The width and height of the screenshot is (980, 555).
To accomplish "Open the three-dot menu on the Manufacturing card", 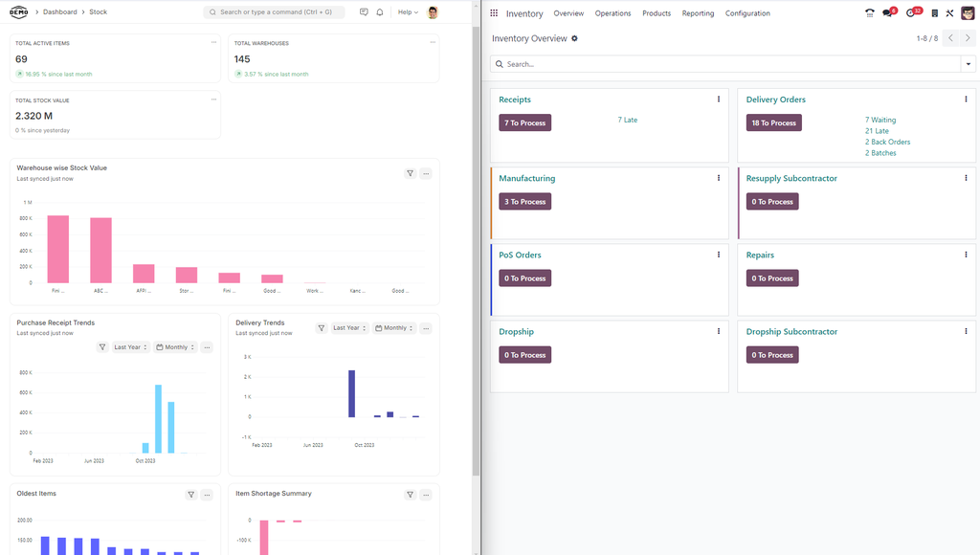I will click(x=719, y=178).
